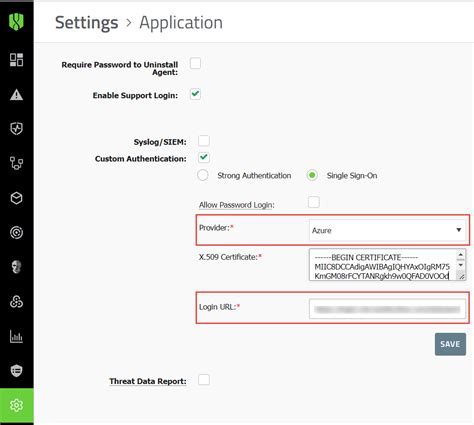Grab the certificate textarea resize handle
The height and width of the screenshot is (425, 474).
click(x=461, y=276)
